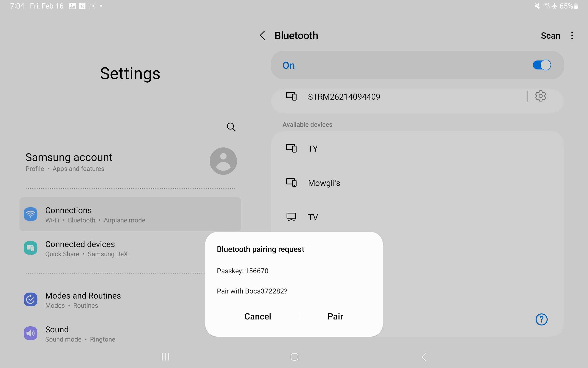Open Modes and Routines settings

112,300
